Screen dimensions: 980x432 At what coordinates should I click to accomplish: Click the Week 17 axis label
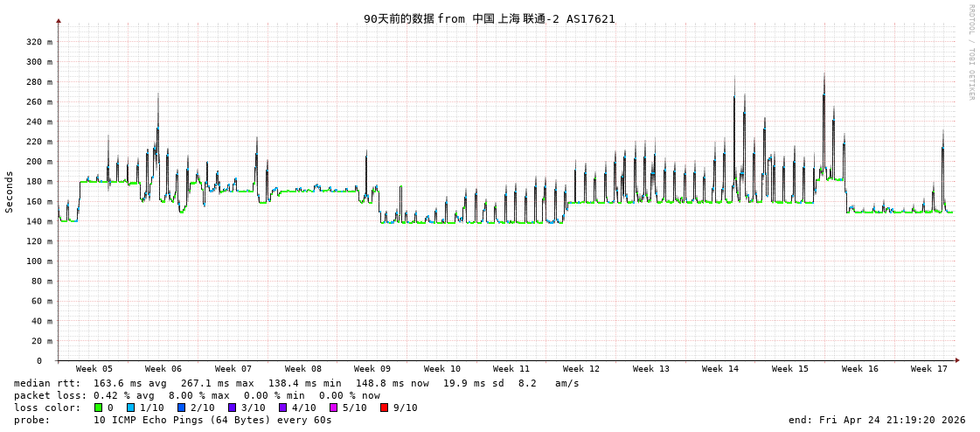coord(929,369)
